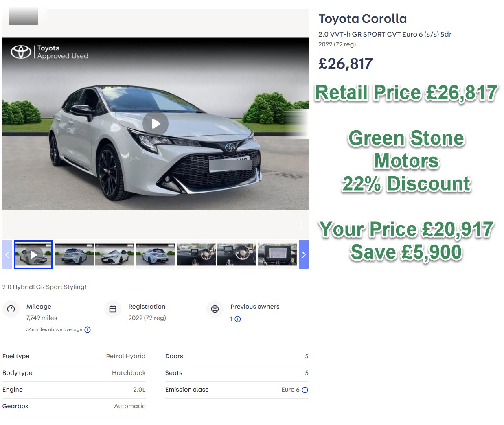Open the info icon beside miles above average
The height and width of the screenshot is (425, 504).
point(88,330)
